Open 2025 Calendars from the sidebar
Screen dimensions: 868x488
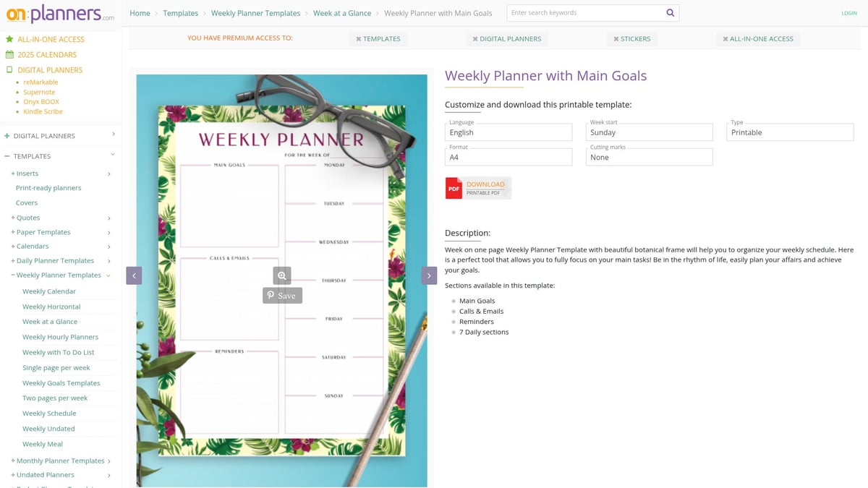pos(47,55)
